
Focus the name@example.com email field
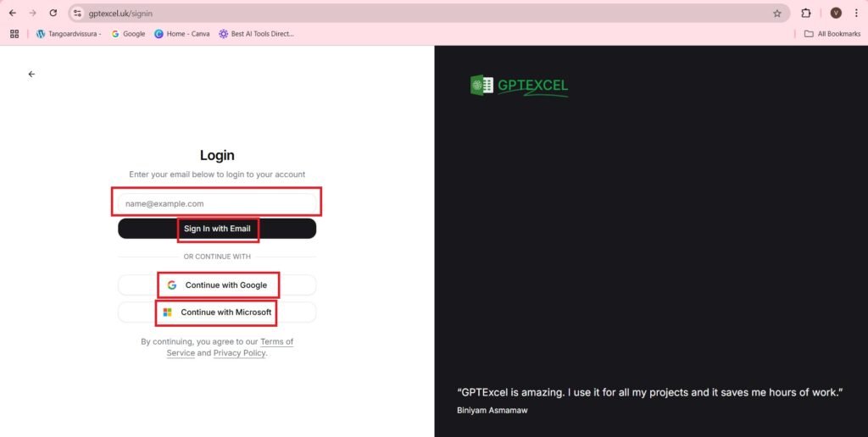tap(217, 203)
